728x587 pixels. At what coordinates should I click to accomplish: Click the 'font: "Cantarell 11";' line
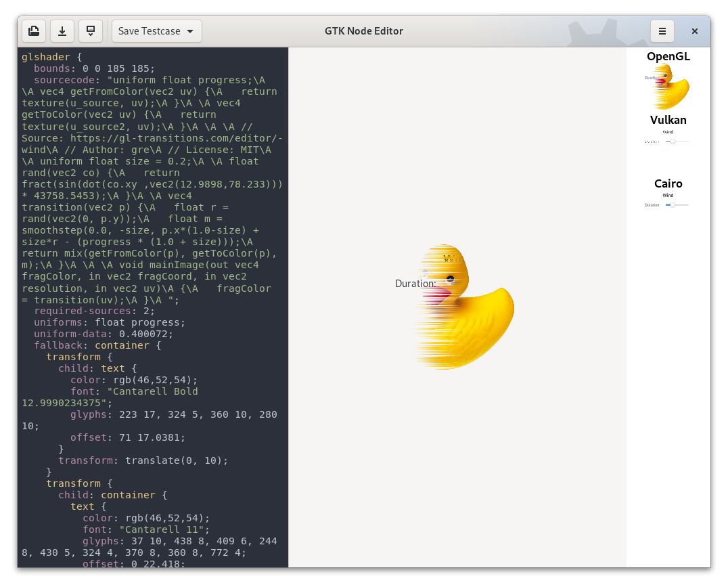146,529
